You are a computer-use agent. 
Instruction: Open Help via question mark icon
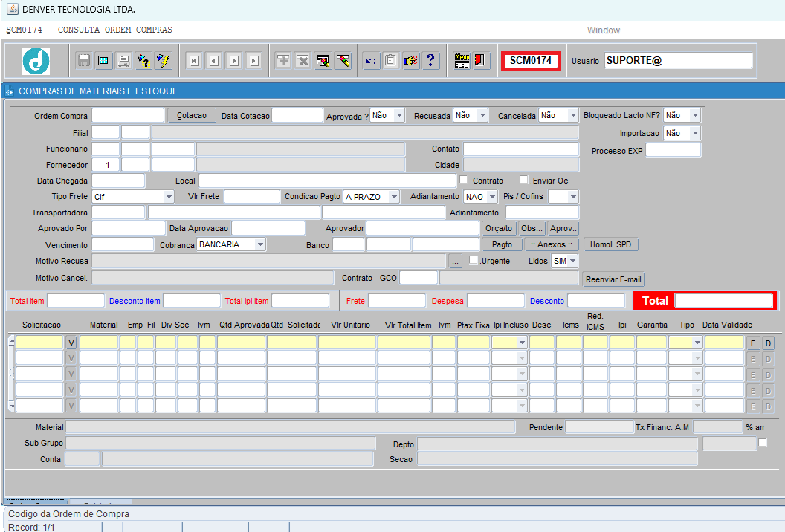tap(430, 61)
